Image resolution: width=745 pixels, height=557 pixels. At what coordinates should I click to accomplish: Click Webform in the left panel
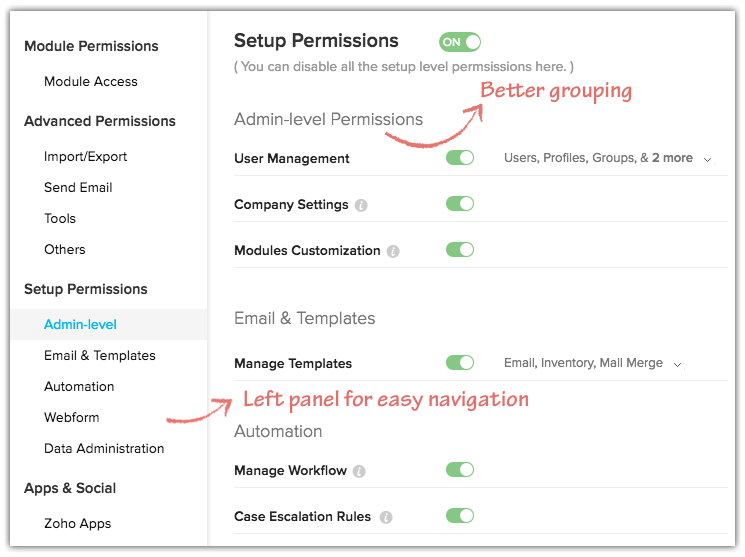[x=72, y=417]
